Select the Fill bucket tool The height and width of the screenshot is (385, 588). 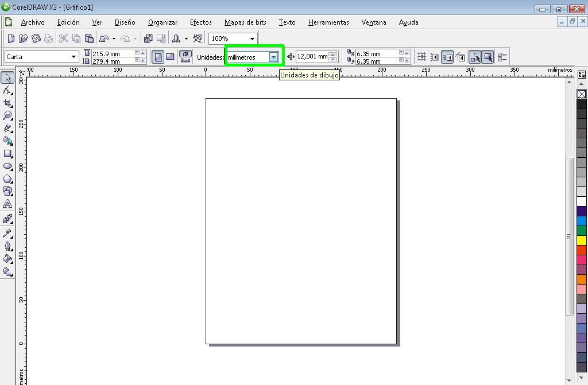[8, 259]
